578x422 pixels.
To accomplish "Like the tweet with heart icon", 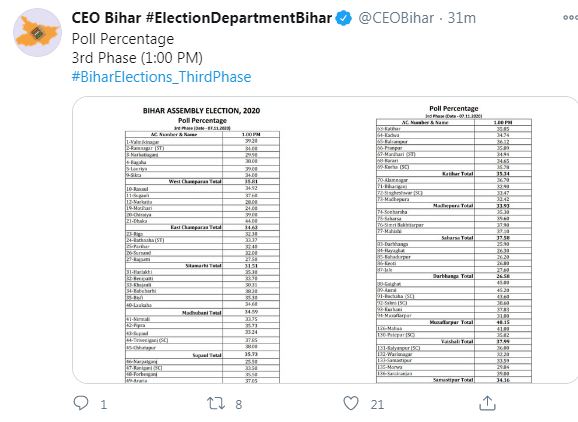I will (x=351, y=403).
